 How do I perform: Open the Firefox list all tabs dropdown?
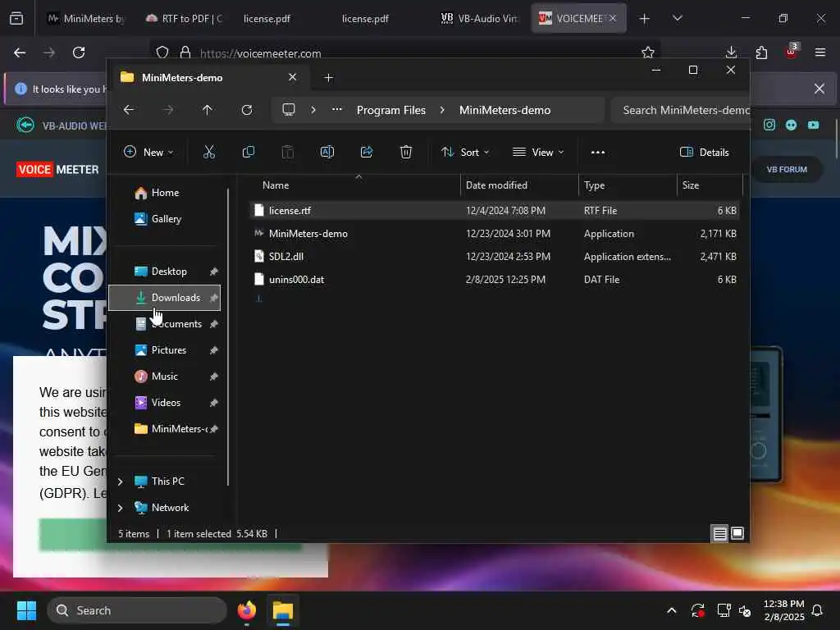tap(677, 19)
